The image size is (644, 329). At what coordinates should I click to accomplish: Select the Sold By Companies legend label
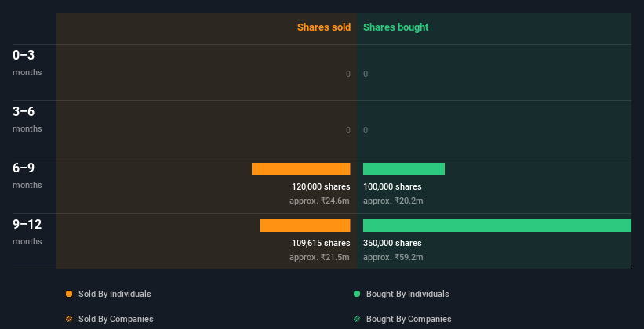point(116,319)
